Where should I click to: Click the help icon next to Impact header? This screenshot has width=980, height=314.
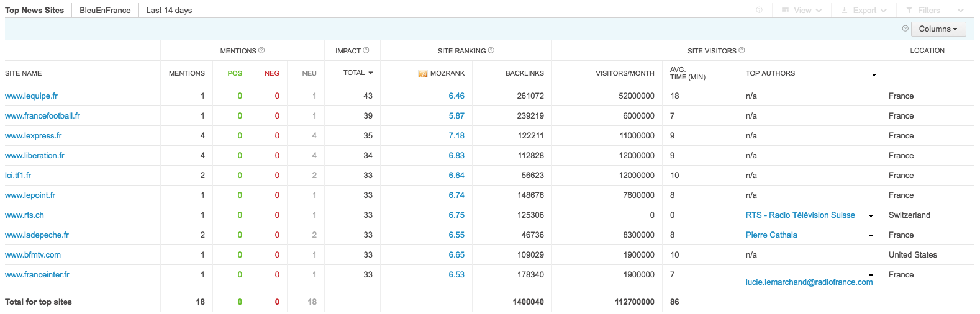[x=366, y=50]
